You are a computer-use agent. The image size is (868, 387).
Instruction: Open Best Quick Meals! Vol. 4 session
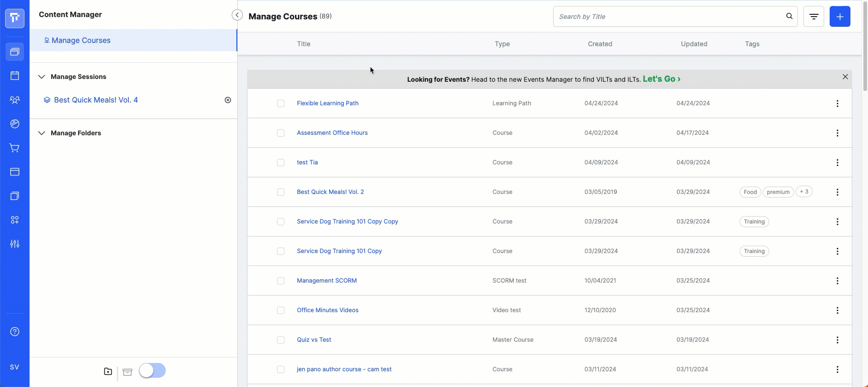(96, 100)
